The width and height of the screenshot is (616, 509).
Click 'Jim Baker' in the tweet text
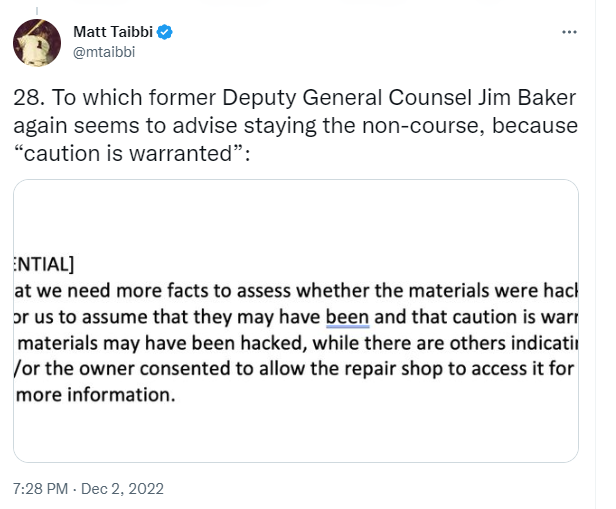(527, 97)
